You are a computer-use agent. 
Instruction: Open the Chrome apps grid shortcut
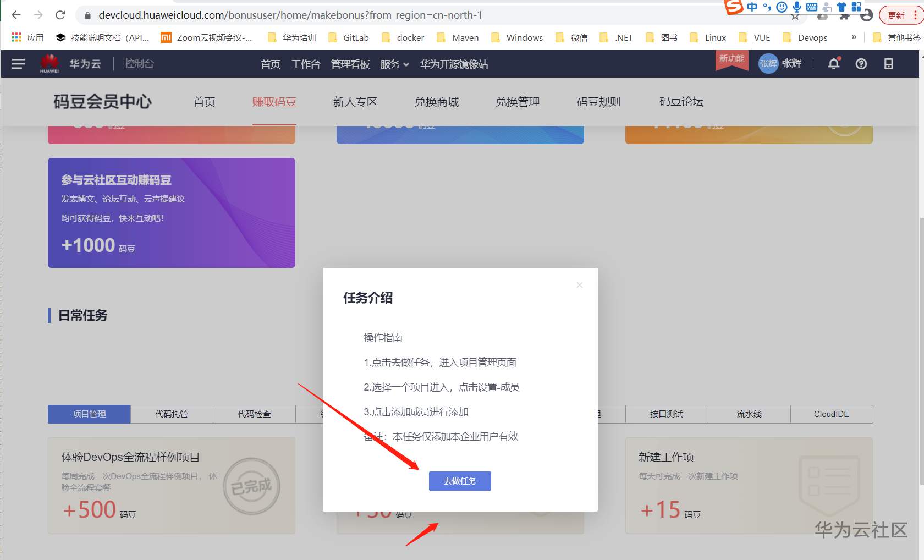16,37
